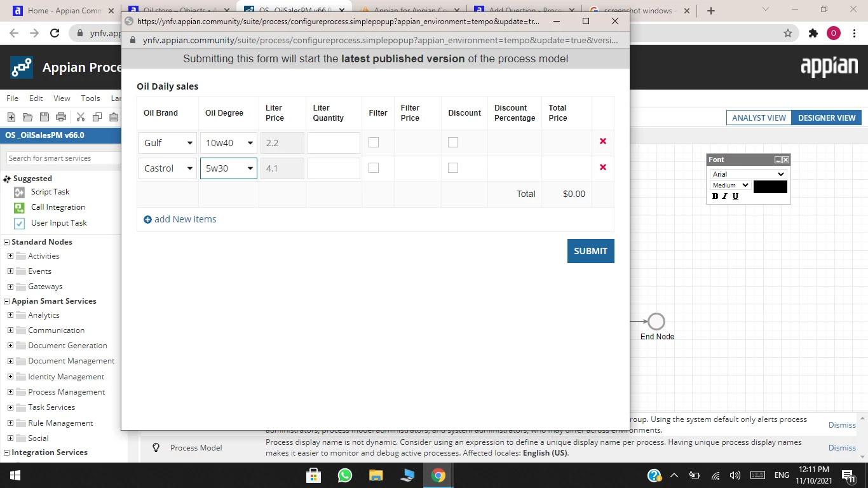Click the Open folder toolbar icon
This screenshot has width=868, height=488.
27,117
